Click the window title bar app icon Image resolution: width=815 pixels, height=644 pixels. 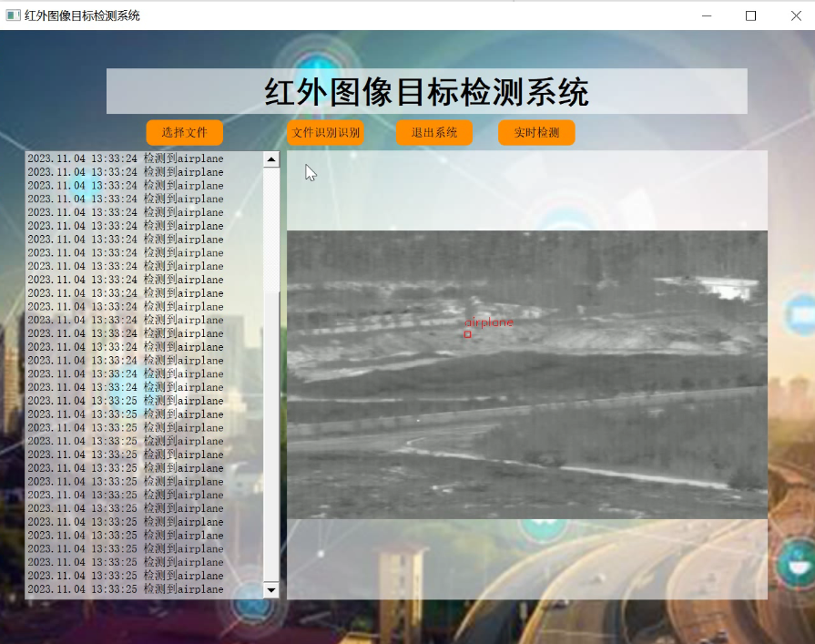click(x=13, y=15)
